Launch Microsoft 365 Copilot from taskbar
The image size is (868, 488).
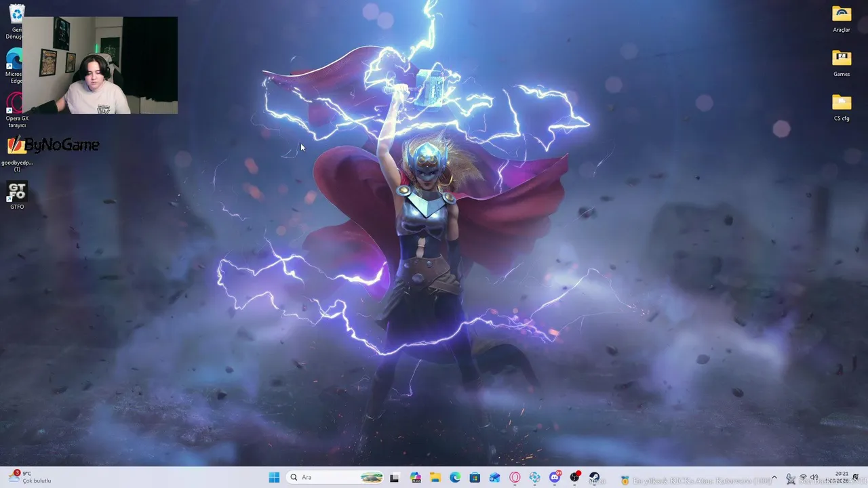point(416,477)
